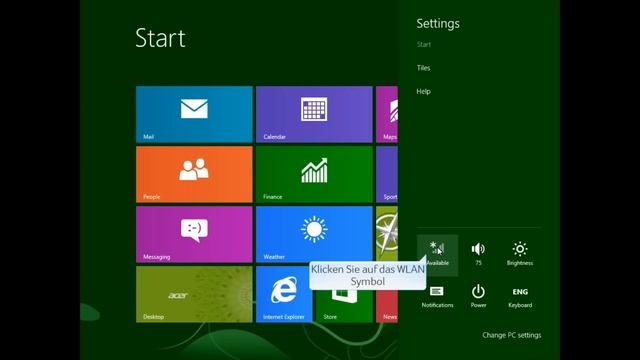Open the Calendar tile
Screen dimensions: 640x360
click(x=314, y=114)
